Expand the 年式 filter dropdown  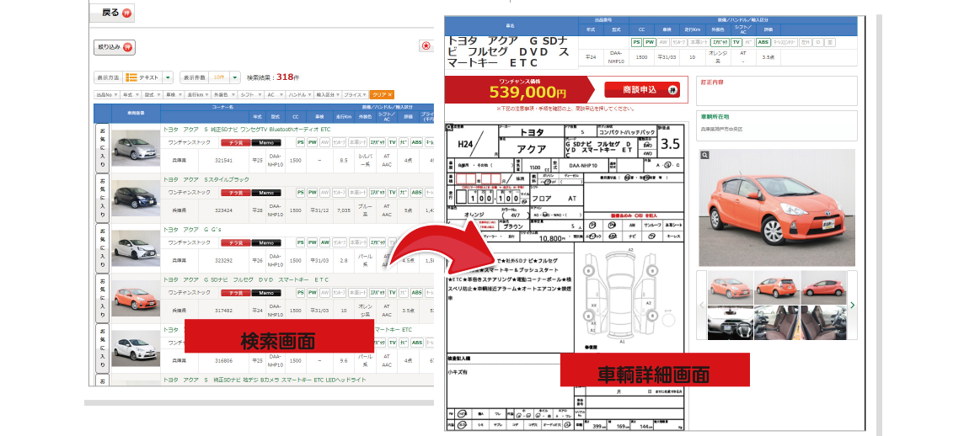pos(130,95)
